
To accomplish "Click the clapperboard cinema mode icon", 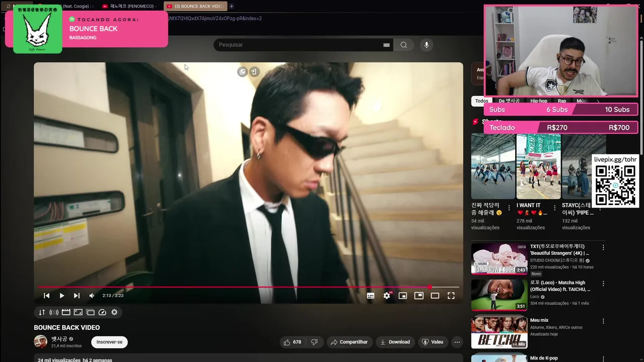I will click(x=66, y=312).
